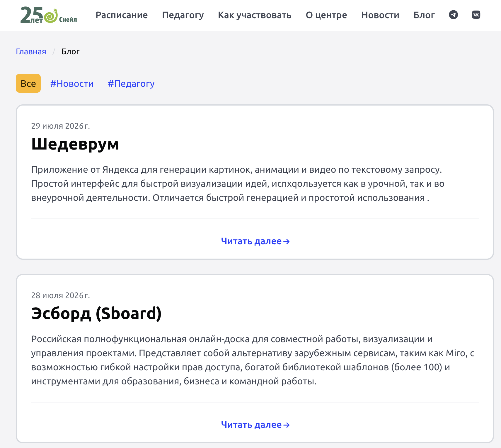Filter posts by #Педагогу tag

(131, 84)
